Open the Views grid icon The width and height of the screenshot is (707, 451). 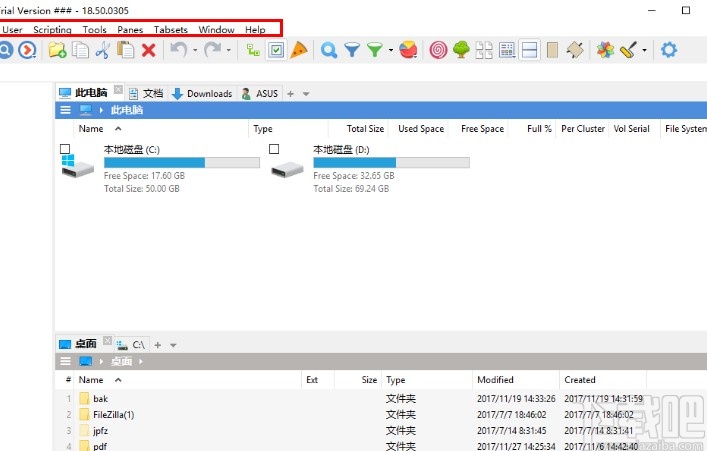[x=507, y=50]
